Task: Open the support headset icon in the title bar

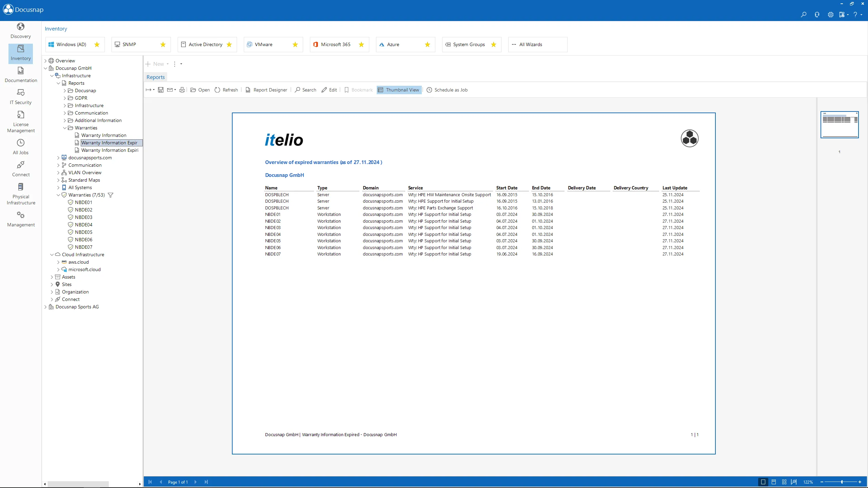Action: 817,15
